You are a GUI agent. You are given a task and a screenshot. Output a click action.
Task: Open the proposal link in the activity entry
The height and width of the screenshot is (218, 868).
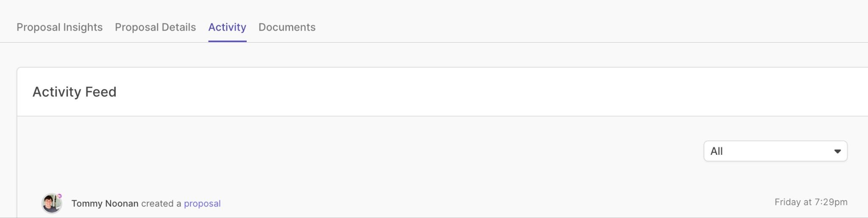[202, 204]
